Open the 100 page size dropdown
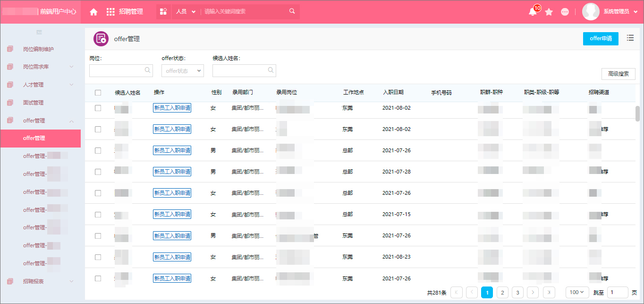 tap(577, 292)
